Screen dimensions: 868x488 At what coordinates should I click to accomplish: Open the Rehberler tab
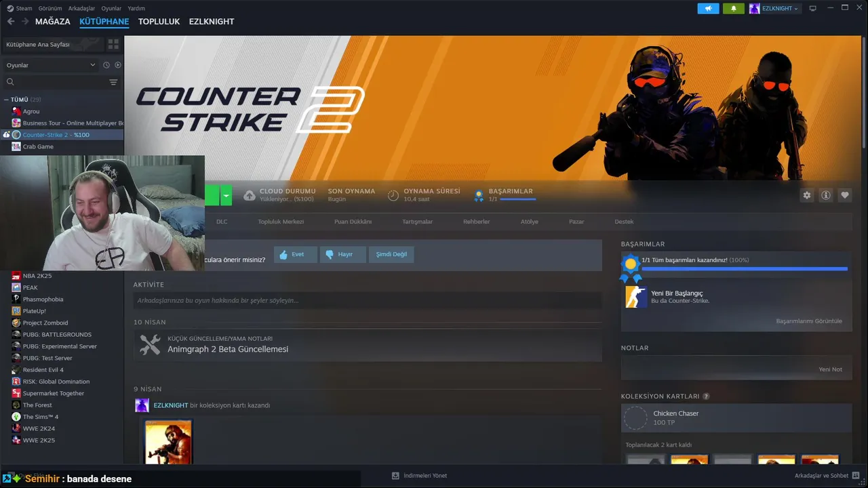click(476, 222)
